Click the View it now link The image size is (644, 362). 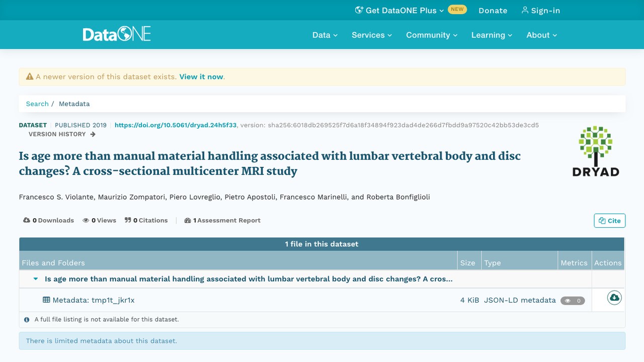(x=201, y=77)
